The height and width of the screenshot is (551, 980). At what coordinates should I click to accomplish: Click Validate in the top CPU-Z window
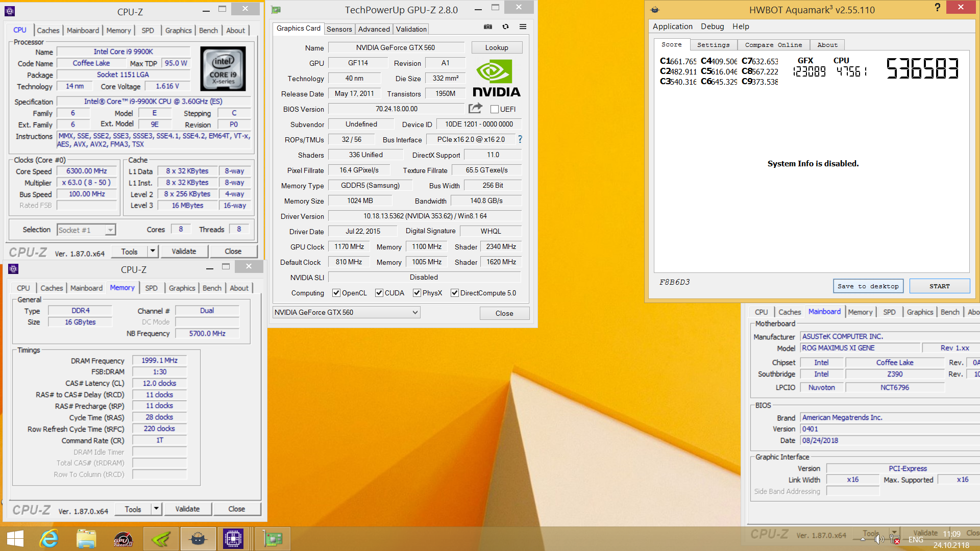pyautogui.click(x=184, y=251)
